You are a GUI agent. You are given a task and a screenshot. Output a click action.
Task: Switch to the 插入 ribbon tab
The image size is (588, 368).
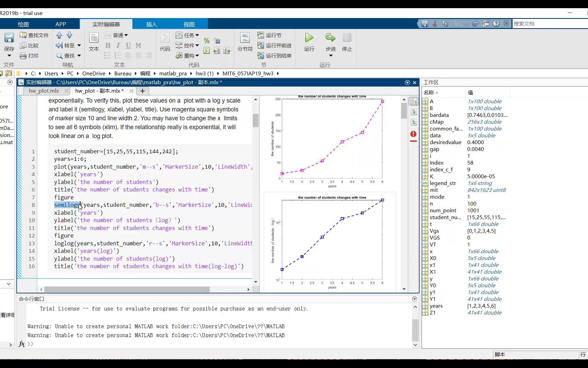coord(151,24)
